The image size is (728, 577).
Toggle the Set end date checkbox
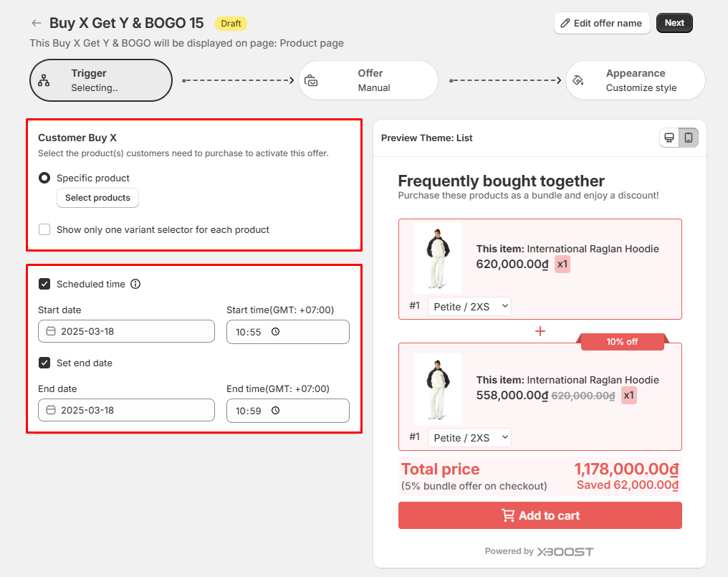44,363
